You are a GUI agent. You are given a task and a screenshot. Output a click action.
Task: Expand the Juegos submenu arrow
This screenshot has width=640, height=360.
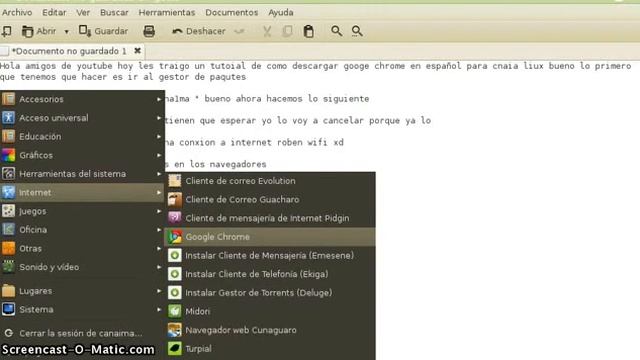(x=159, y=211)
